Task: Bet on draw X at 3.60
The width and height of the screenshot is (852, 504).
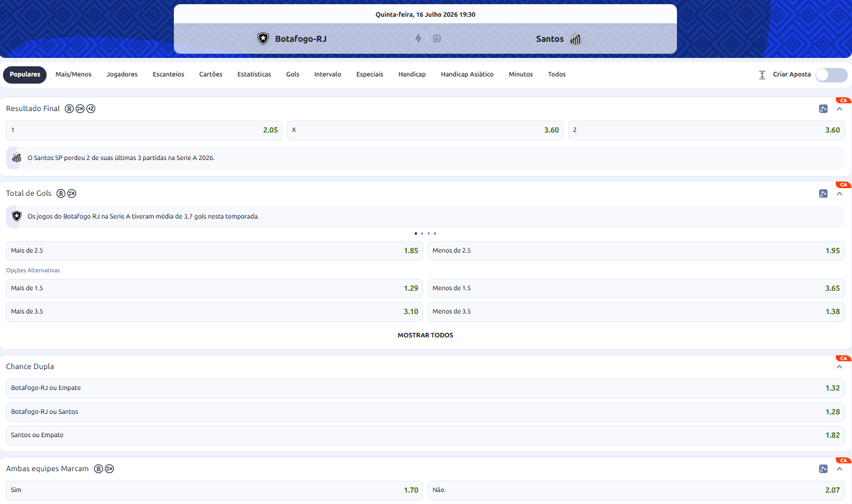Action: 425,130
